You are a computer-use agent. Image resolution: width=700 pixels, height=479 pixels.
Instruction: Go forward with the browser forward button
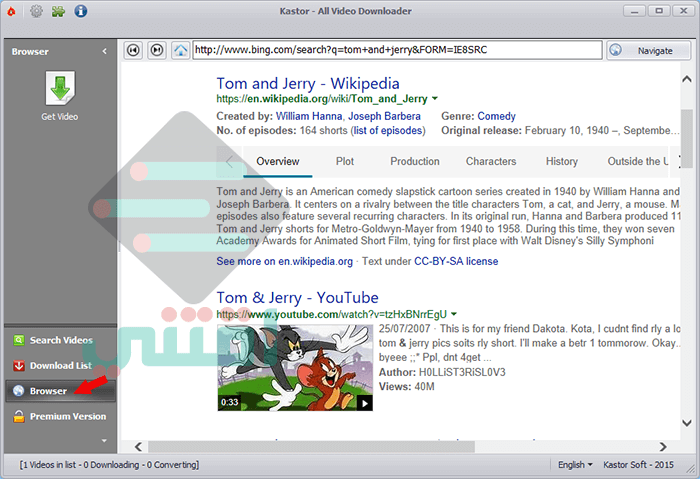coord(157,50)
